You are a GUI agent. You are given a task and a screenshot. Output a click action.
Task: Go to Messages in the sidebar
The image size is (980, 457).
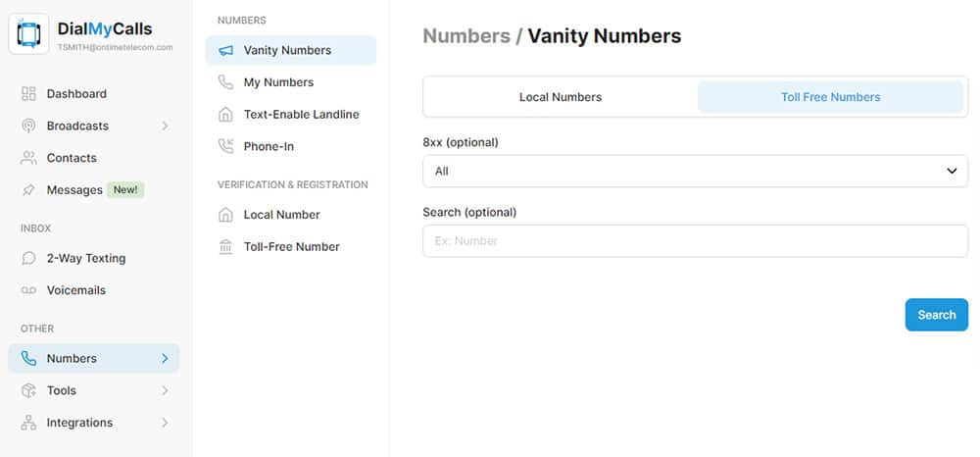click(x=74, y=190)
